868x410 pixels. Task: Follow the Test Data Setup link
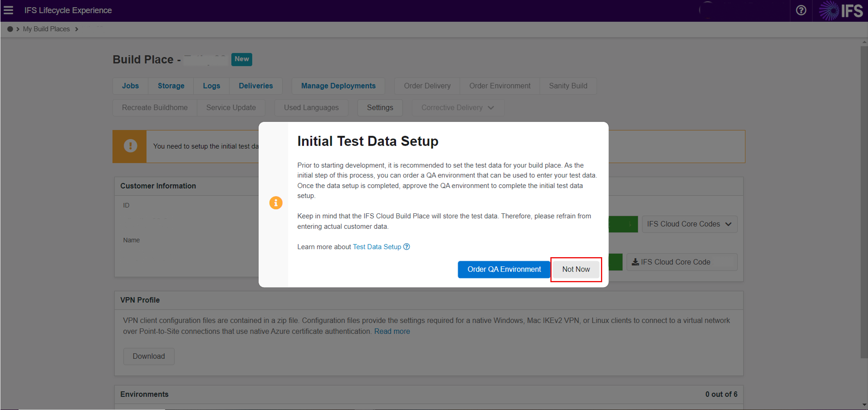click(x=377, y=247)
